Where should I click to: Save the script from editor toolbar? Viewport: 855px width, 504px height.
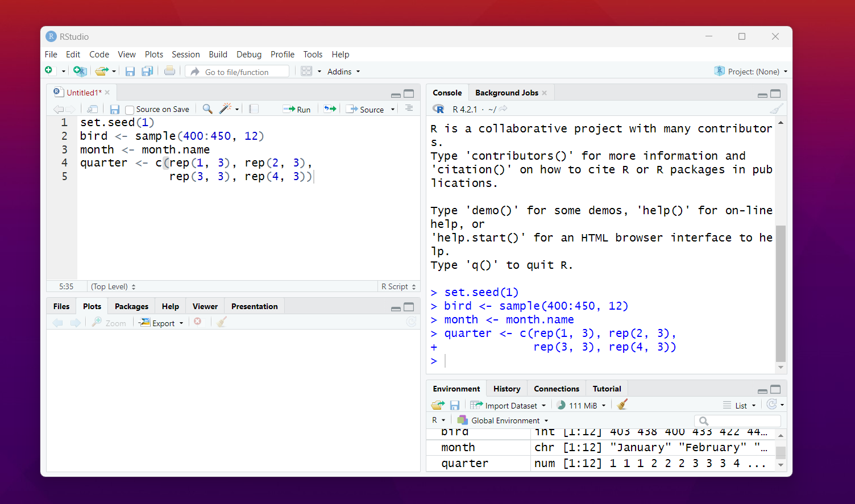(x=115, y=110)
